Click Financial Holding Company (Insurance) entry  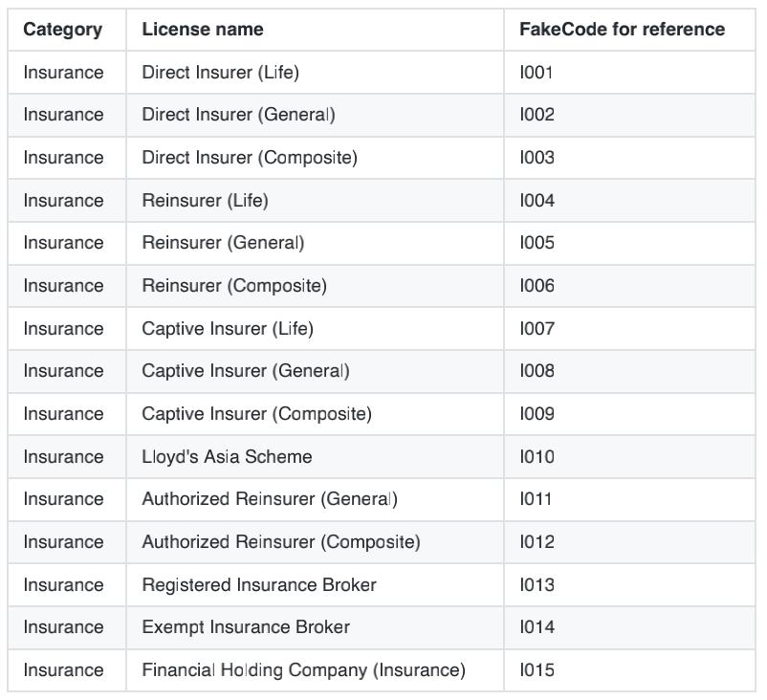[x=303, y=670]
